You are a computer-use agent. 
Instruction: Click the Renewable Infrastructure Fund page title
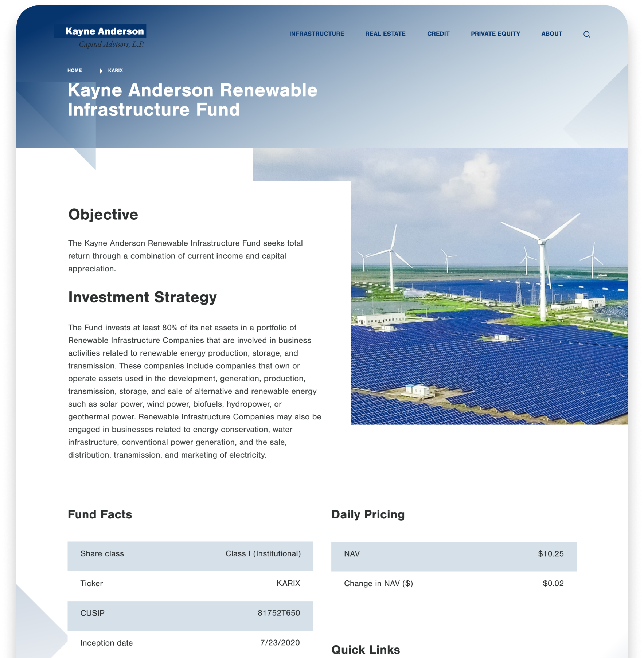coord(192,100)
